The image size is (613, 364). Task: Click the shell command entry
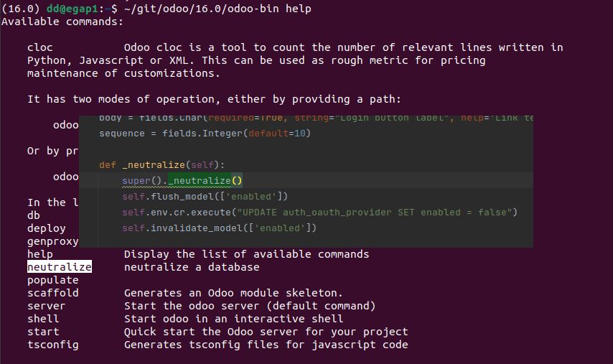[43, 319]
